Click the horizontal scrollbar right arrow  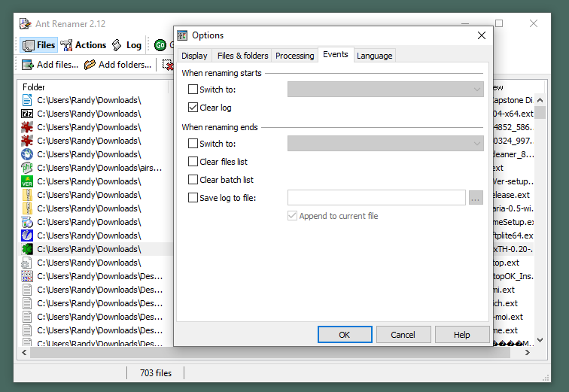click(528, 352)
